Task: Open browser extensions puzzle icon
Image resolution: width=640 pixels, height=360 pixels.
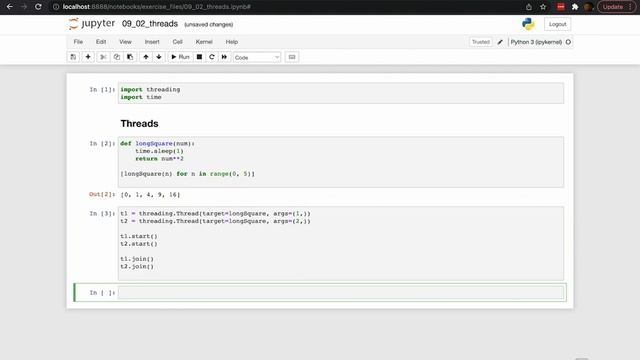Action: click(x=575, y=7)
